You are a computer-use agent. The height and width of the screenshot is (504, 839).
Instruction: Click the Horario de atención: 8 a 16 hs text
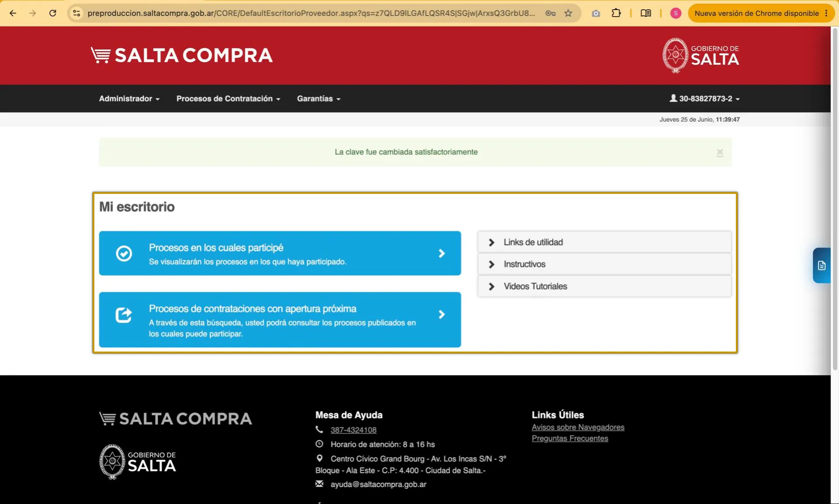coord(383,444)
